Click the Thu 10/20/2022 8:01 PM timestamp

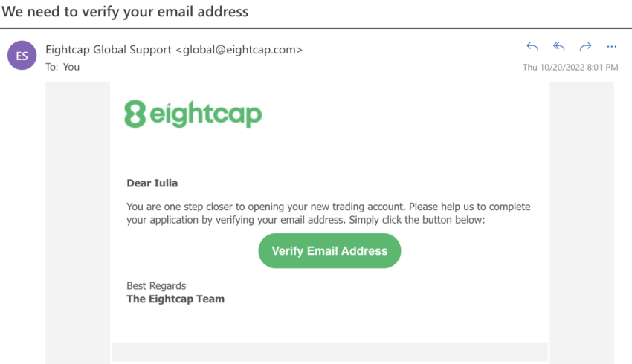coord(570,68)
